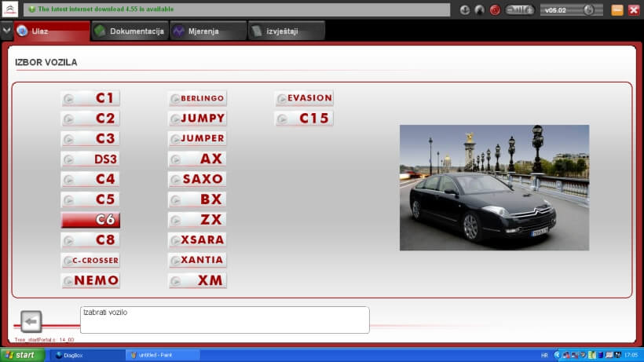Screen dimensions: 644x362
Task: Expand the chevron left of Ulaz tab
Action: click(6, 31)
